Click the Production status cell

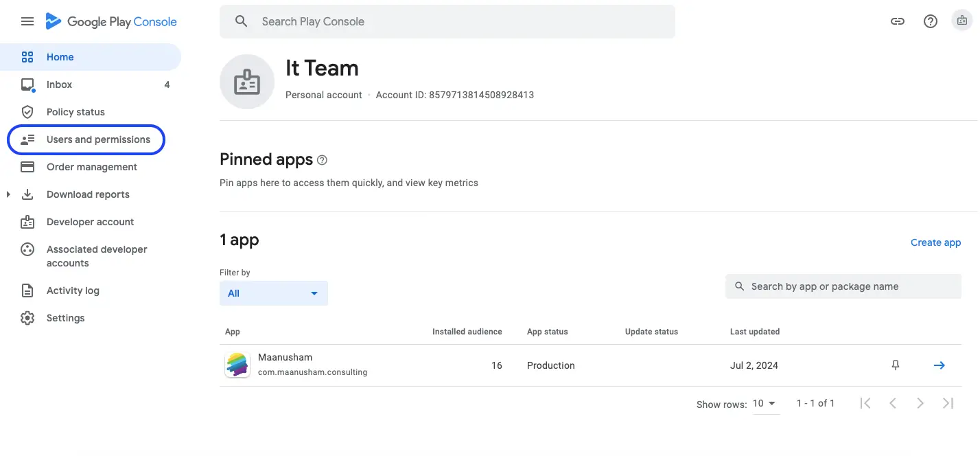[551, 365]
